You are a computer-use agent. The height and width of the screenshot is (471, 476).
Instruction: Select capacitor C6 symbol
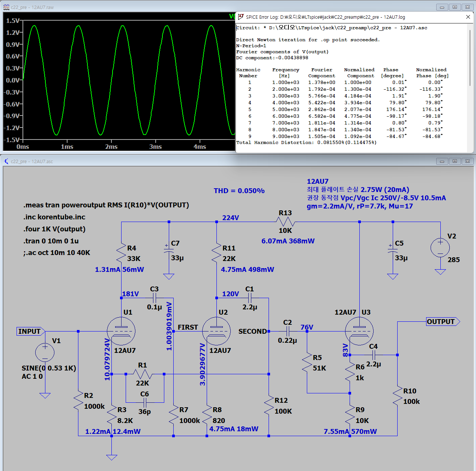tap(145, 402)
